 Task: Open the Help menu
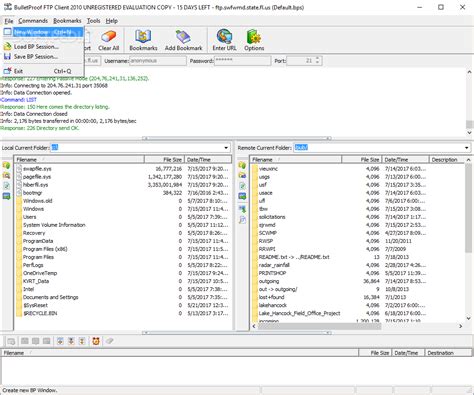pyautogui.click(x=112, y=21)
